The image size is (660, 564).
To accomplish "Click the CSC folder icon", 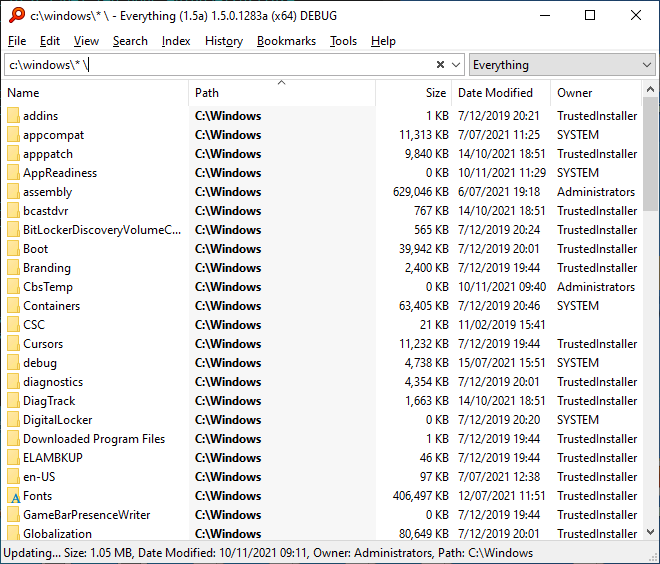I will click(13, 325).
